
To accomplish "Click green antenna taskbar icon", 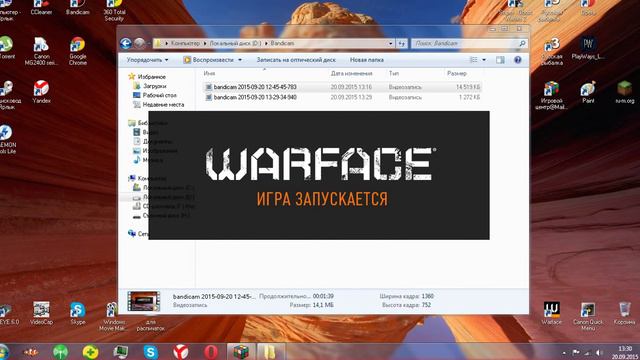I will pyautogui.click(x=60, y=351).
